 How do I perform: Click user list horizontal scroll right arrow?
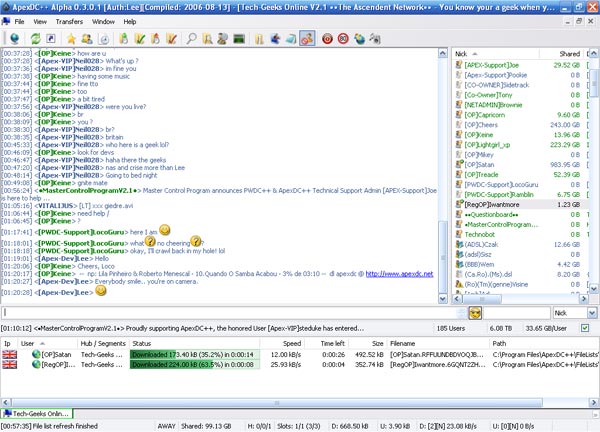(x=584, y=299)
